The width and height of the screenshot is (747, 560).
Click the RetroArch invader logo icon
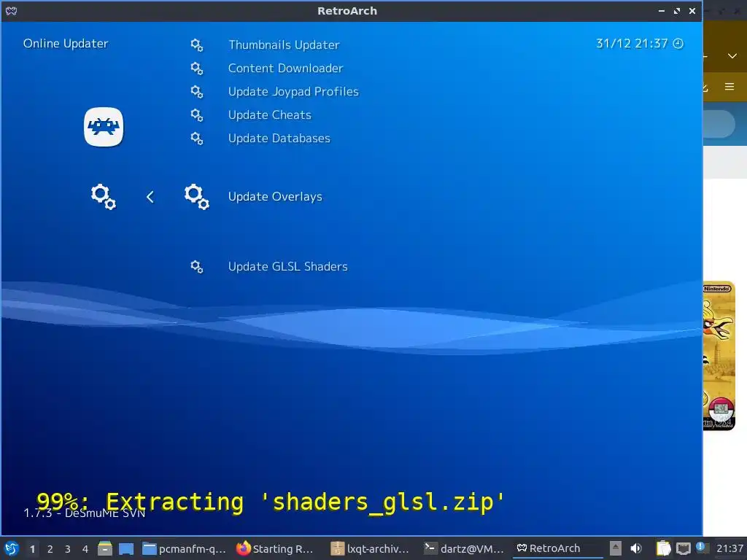[x=104, y=127]
